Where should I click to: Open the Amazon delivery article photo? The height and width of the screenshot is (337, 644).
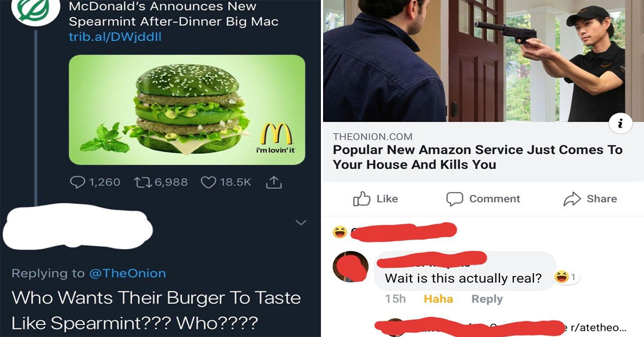483,61
